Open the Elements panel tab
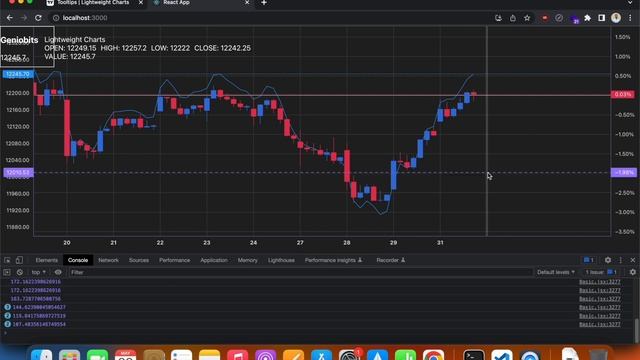This screenshot has height=360, width=640. point(47,260)
